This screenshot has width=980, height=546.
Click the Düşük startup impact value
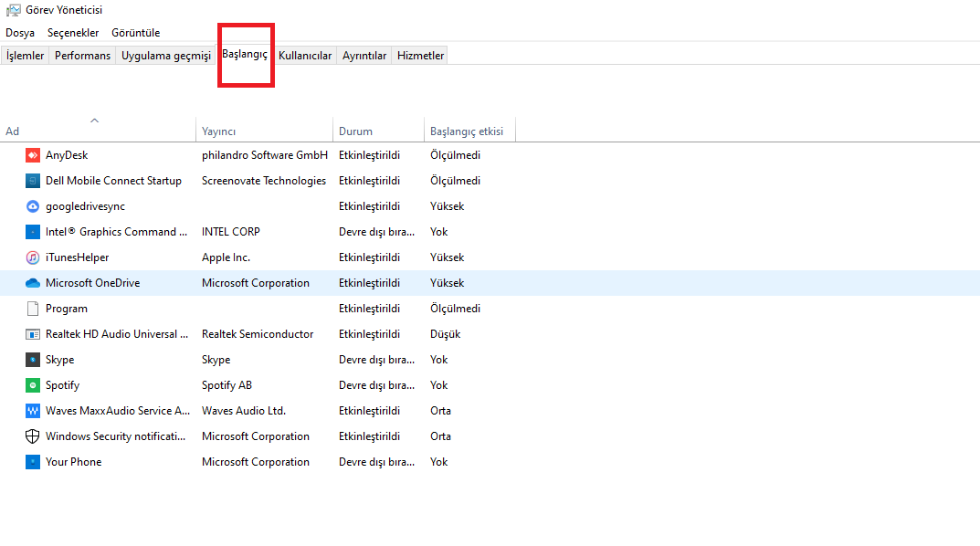point(445,334)
